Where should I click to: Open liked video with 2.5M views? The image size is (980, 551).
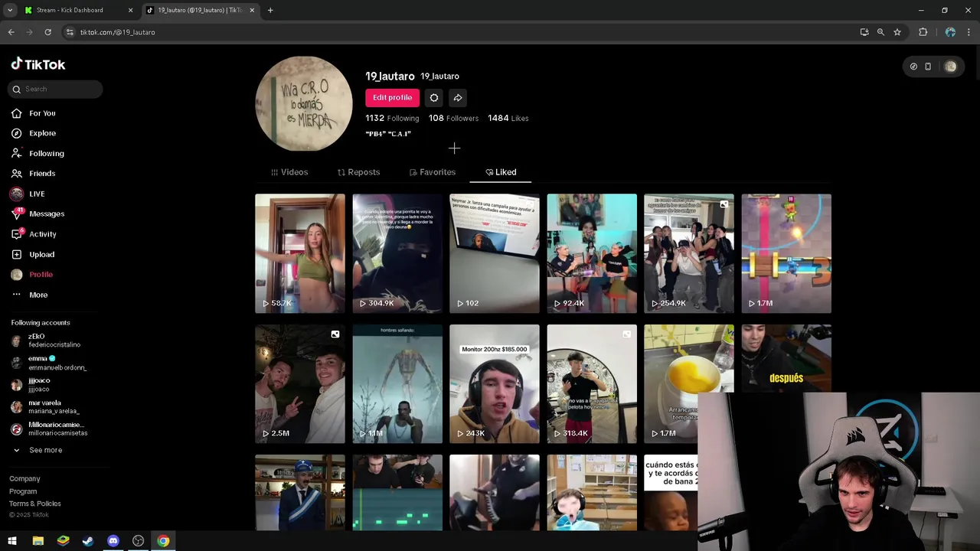(300, 384)
